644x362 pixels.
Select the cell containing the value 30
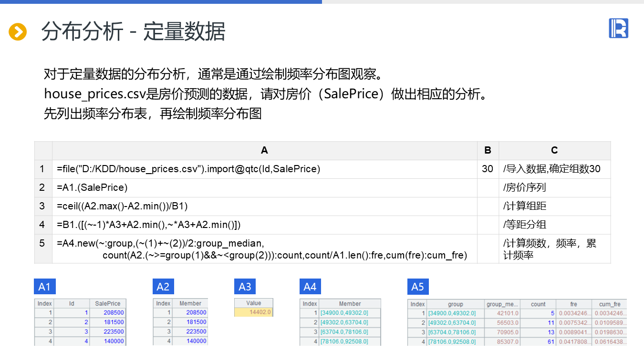tap(488, 169)
